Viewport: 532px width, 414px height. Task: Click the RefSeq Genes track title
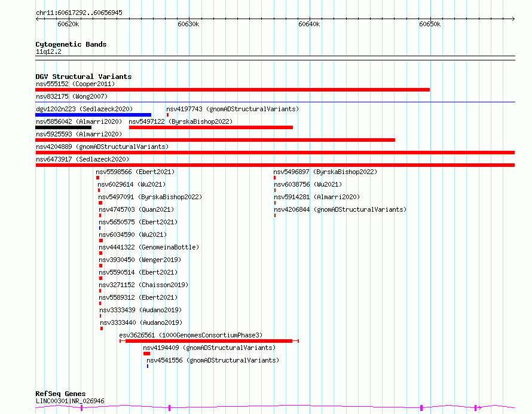60,394
